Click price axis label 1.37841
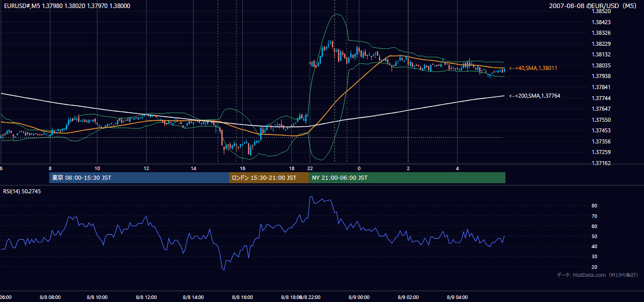This screenshot has width=644, height=302. coord(601,87)
